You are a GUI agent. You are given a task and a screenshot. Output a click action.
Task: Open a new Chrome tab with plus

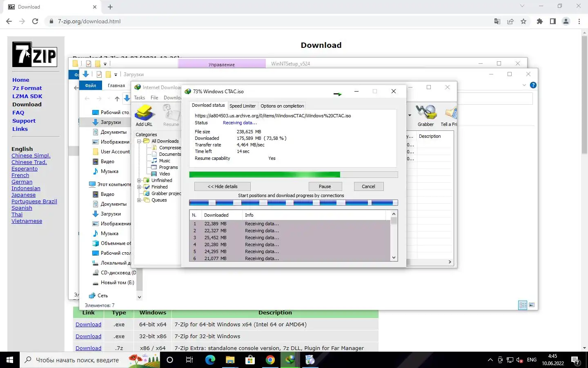click(110, 7)
